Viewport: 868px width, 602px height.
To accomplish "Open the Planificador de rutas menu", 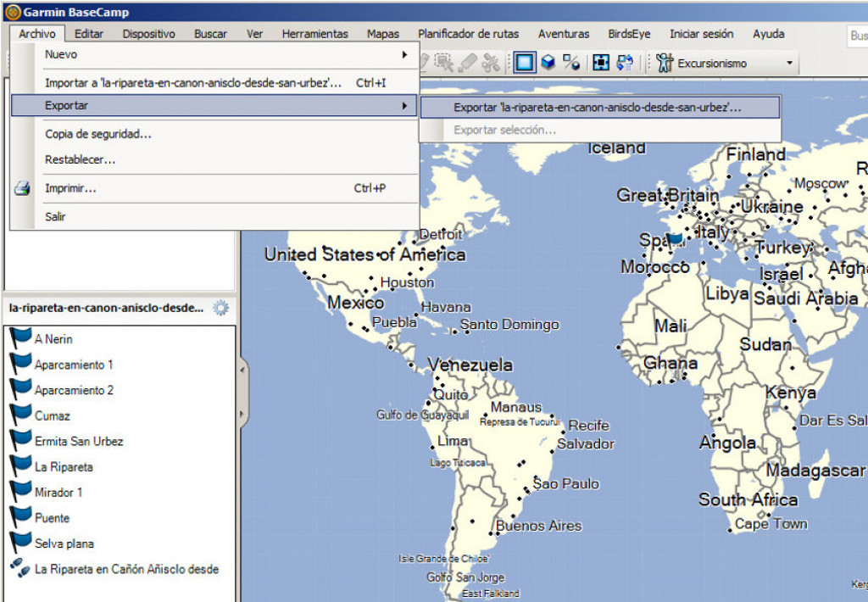I will pyautogui.click(x=468, y=34).
